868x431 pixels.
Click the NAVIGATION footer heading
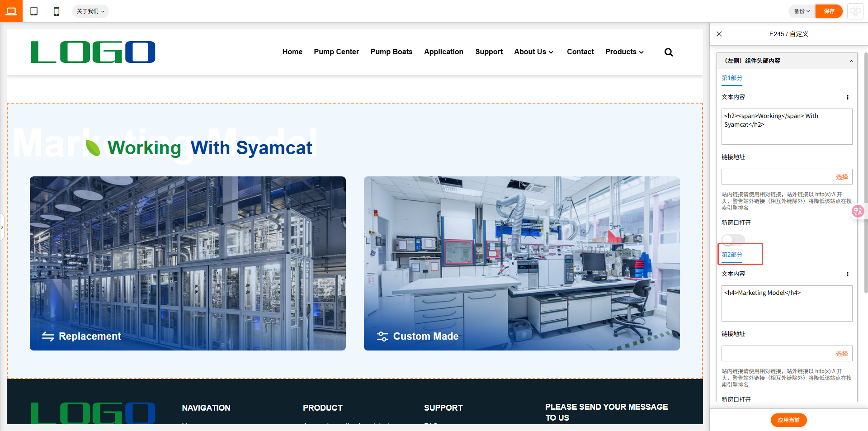[x=206, y=408]
